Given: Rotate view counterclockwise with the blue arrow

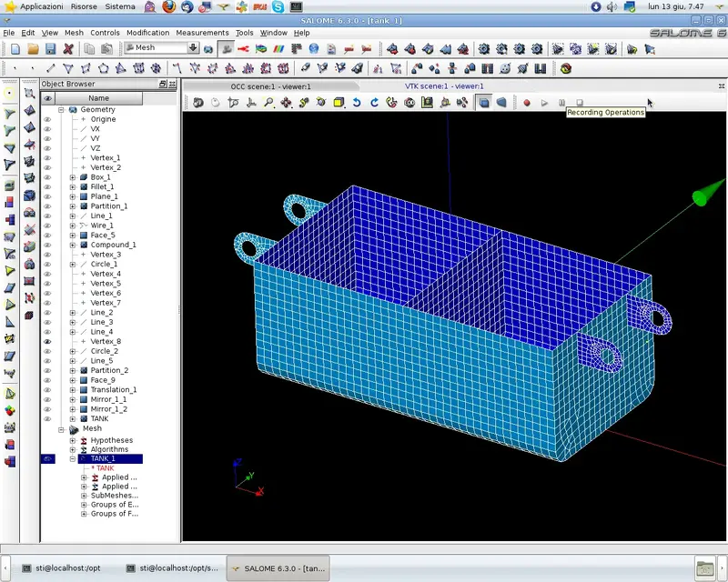Looking at the screenshot, I should coord(357,103).
